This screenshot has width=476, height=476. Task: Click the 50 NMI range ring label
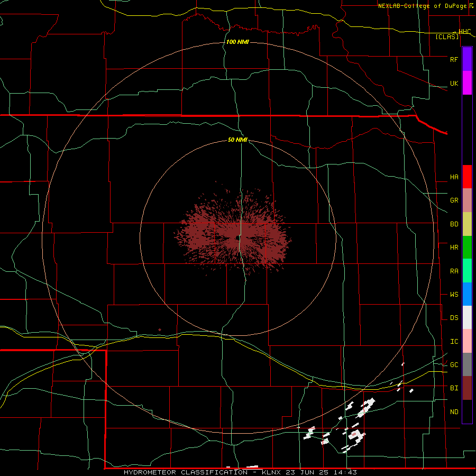(x=237, y=140)
